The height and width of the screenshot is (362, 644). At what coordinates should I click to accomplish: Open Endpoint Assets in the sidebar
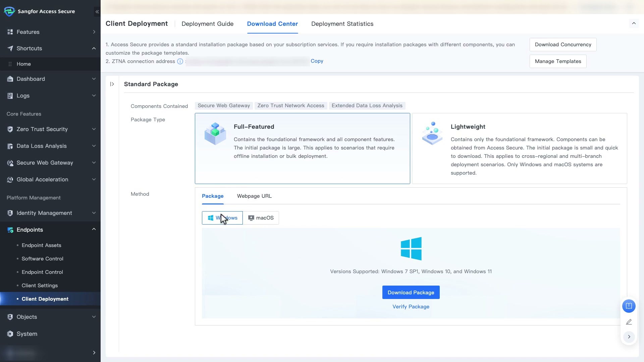coord(50,245)
